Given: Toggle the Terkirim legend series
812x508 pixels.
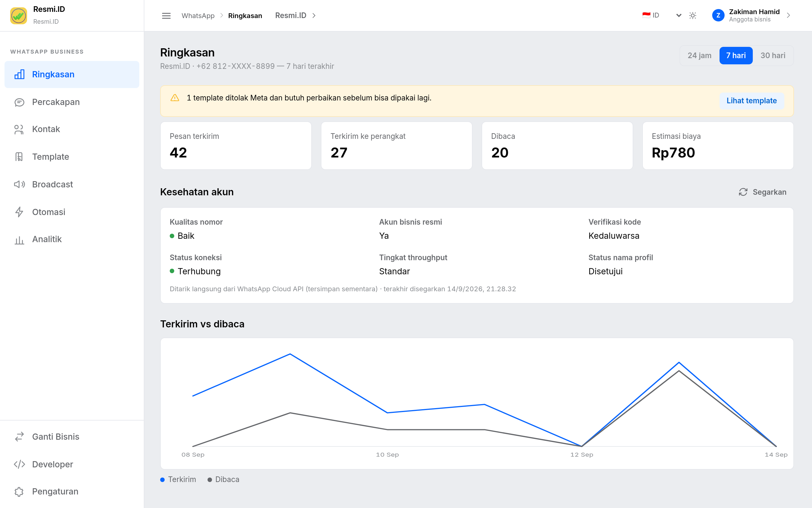Looking at the screenshot, I should click(x=178, y=479).
